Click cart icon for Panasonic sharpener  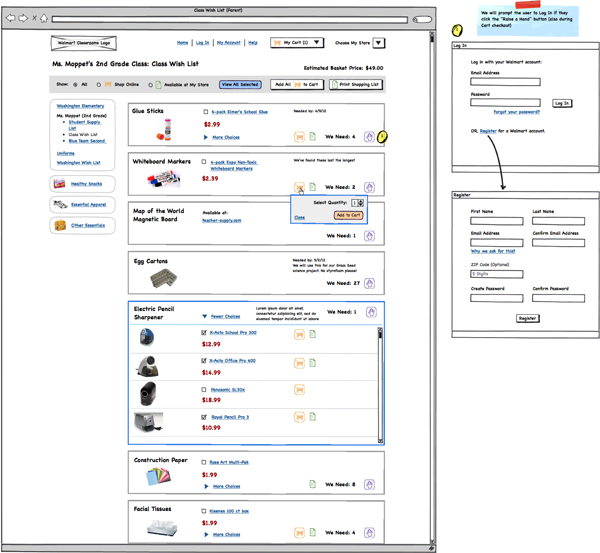[299, 390]
